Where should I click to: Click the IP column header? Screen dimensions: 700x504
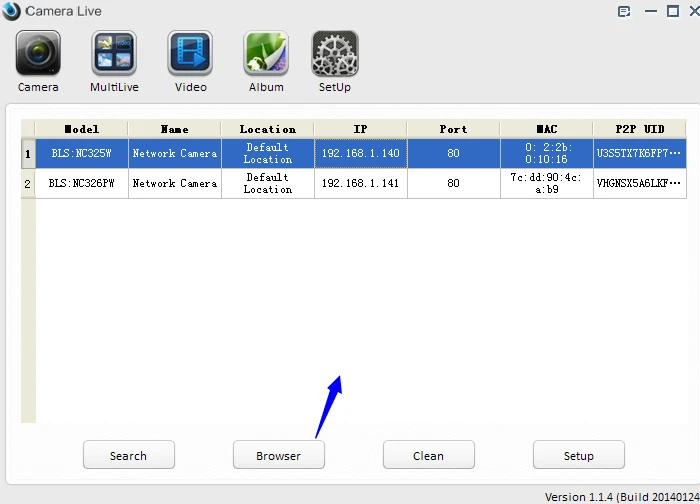point(360,129)
